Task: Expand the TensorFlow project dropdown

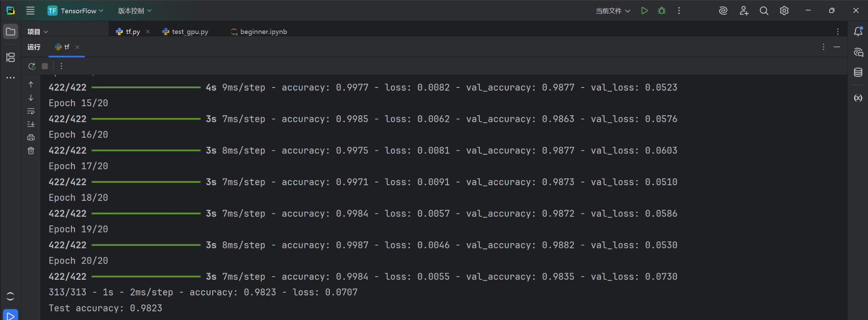Action: click(x=75, y=11)
